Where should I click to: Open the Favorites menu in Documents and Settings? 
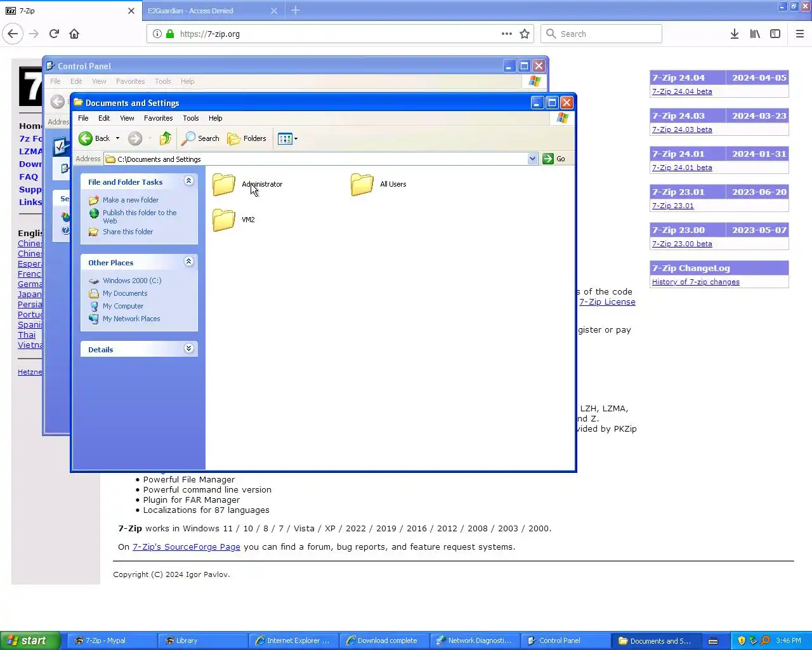point(158,118)
